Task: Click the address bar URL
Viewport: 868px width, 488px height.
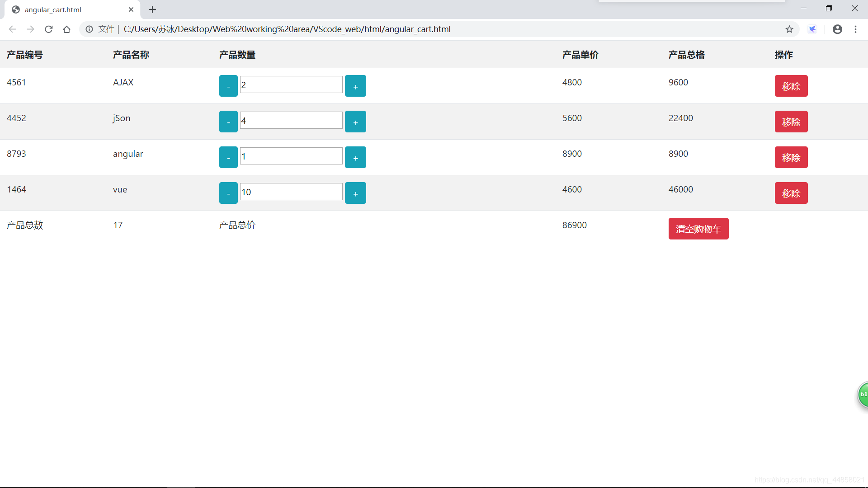Action: [x=287, y=29]
